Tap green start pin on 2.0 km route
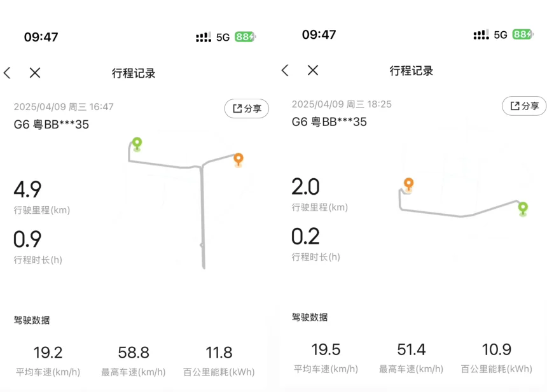This screenshot has height=392, width=547. tap(523, 209)
